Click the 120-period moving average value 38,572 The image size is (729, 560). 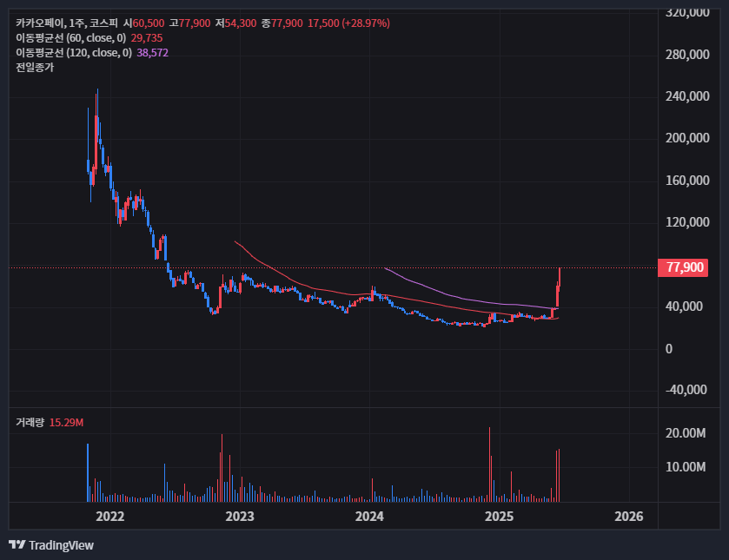click(153, 53)
